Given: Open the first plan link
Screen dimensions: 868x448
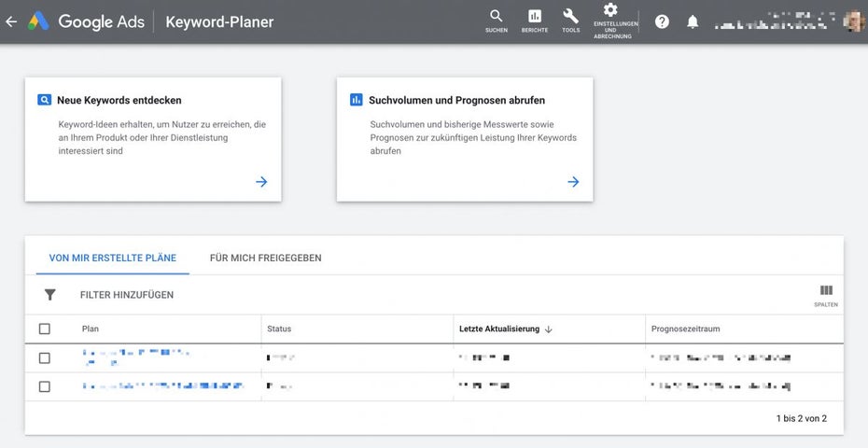Looking at the screenshot, I should coord(136,357).
